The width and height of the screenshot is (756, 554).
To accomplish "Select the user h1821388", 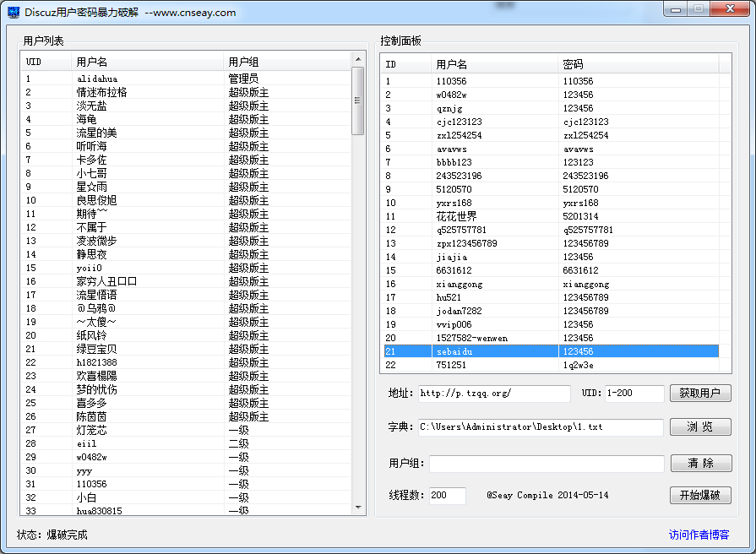I will (186, 362).
